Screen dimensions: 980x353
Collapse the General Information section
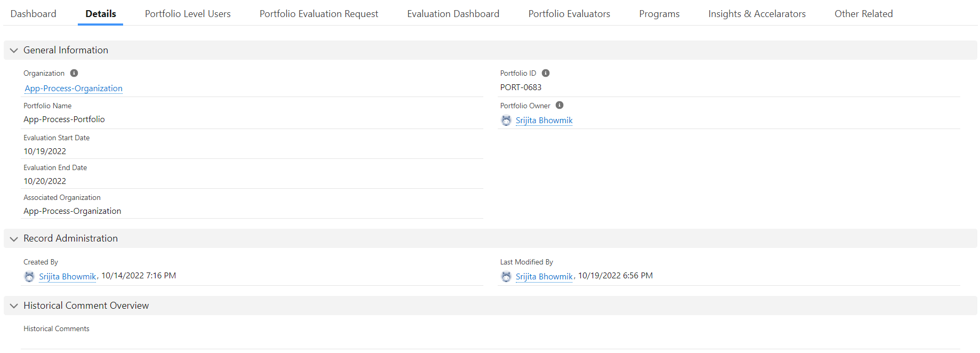pos(14,50)
